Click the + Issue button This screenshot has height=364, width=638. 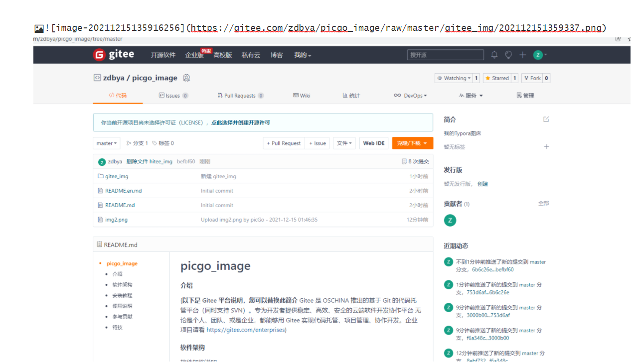coord(318,143)
